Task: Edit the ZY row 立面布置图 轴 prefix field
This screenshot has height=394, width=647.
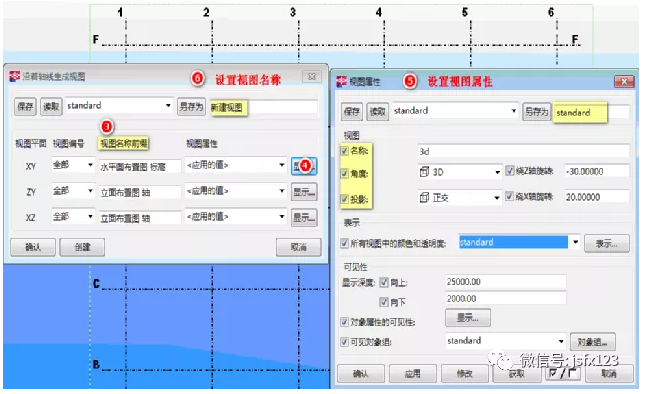Action: tap(140, 192)
